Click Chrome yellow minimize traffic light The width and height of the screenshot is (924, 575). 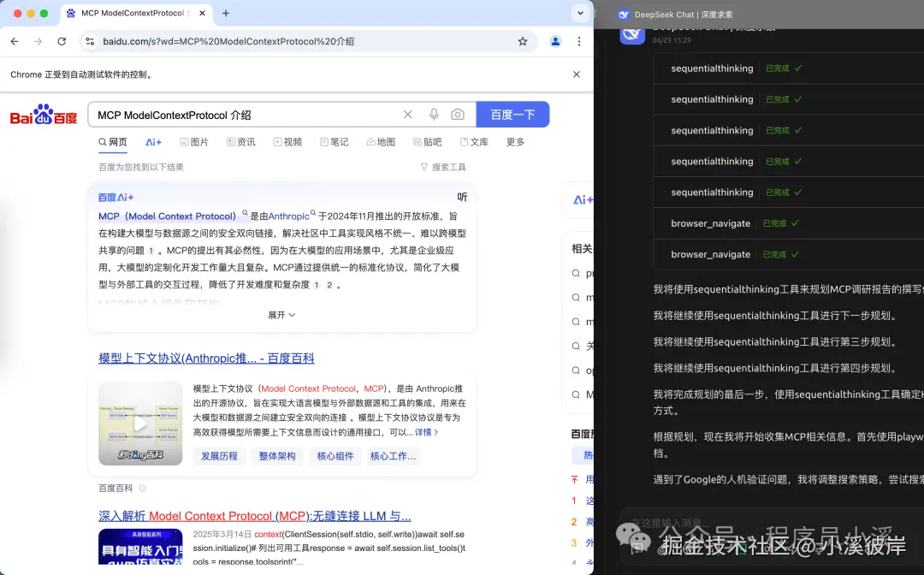[x=31, y=13]
